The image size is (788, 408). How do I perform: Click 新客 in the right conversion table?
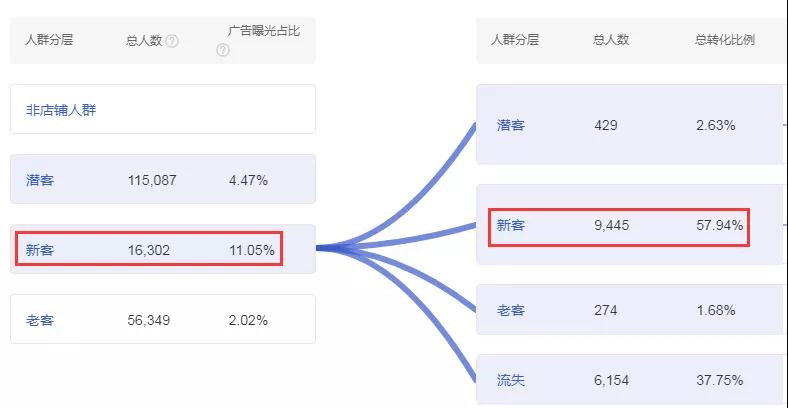click(510, 225)
